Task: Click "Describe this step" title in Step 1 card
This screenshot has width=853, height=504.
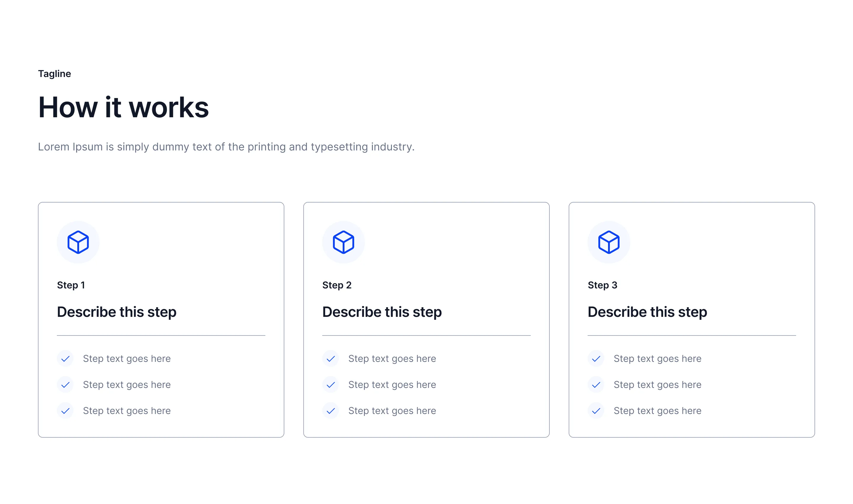Action: 116,312
